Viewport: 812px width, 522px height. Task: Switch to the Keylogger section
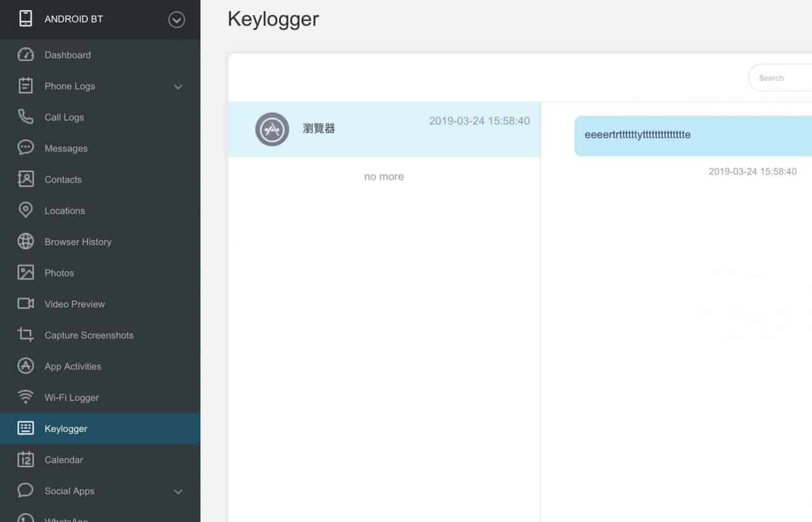(66, 428)
